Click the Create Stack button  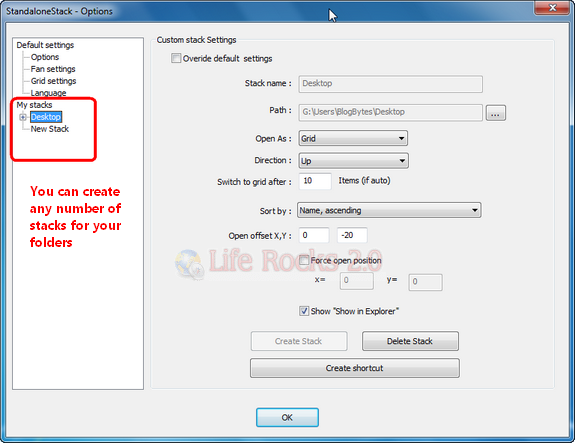click(x=299, y=341)
